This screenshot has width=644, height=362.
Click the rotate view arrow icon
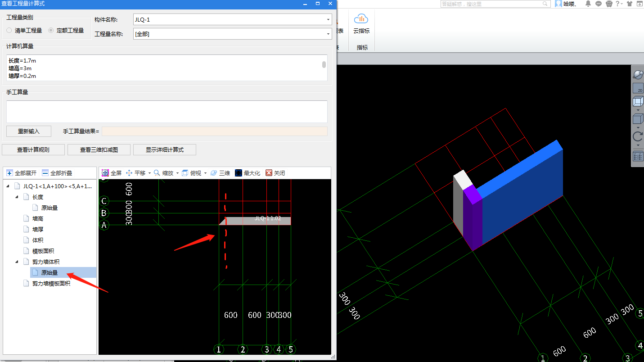click(638, 136)
